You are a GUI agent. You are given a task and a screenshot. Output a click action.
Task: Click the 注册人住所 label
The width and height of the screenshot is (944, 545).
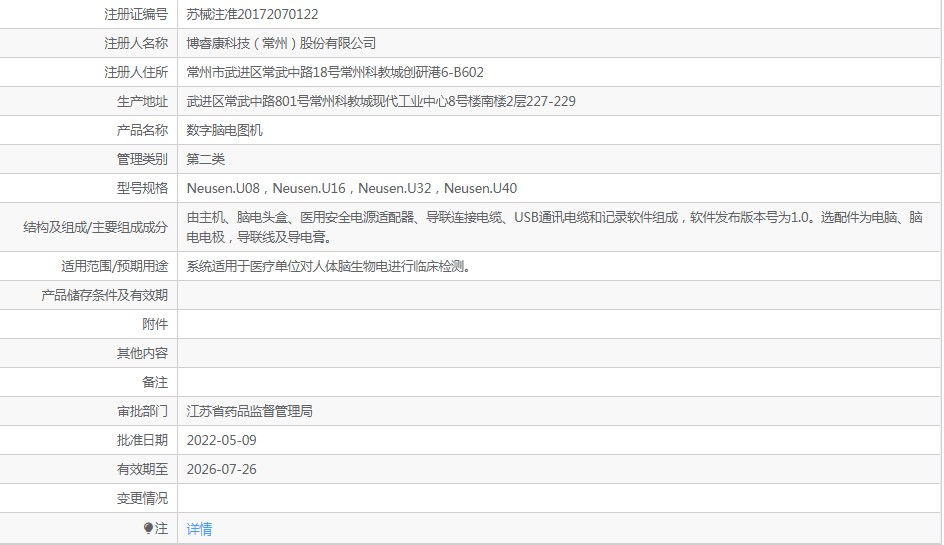tap(136, 72)
